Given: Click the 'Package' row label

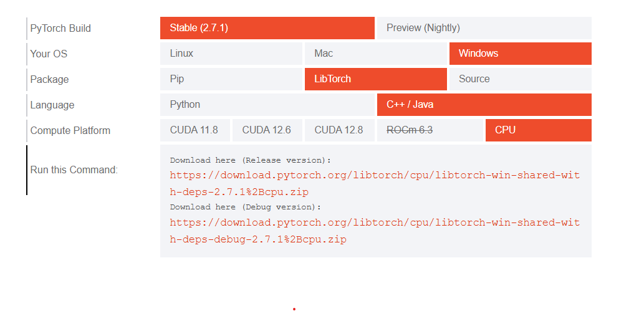Looking at the screenshot, I should coord(49,79).
